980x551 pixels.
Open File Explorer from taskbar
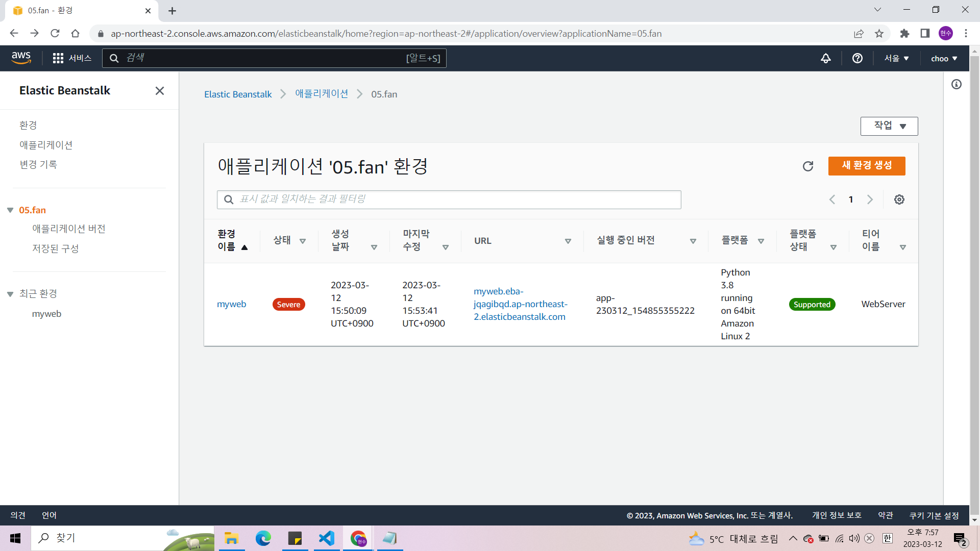tap(232, 538)
